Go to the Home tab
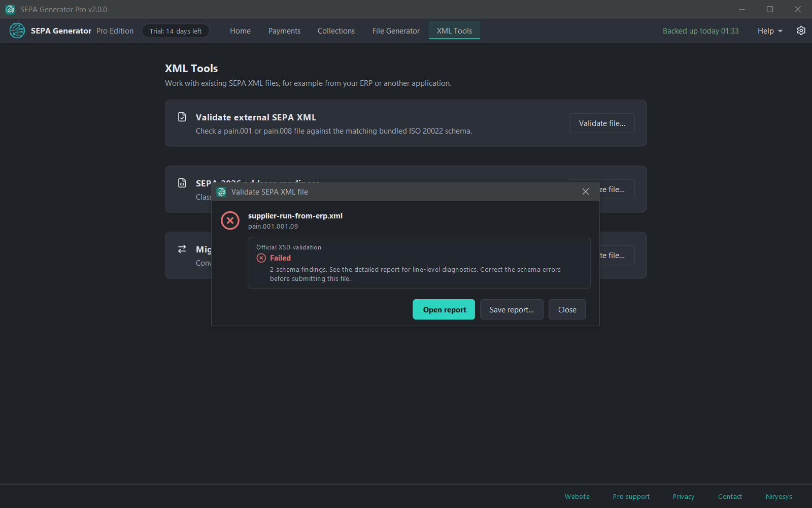The image size is (812, 508). pos(240,31)
